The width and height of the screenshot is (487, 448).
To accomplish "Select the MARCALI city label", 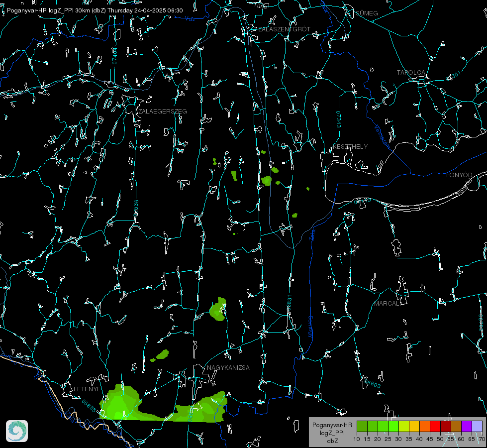I will click(x=388, y=304).
